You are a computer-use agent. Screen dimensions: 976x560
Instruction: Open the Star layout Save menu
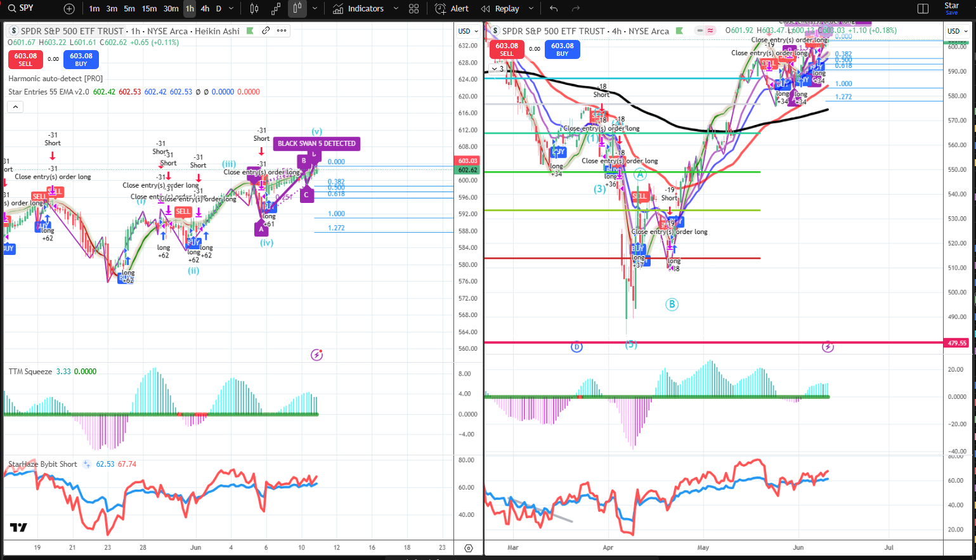pos(952,8)
